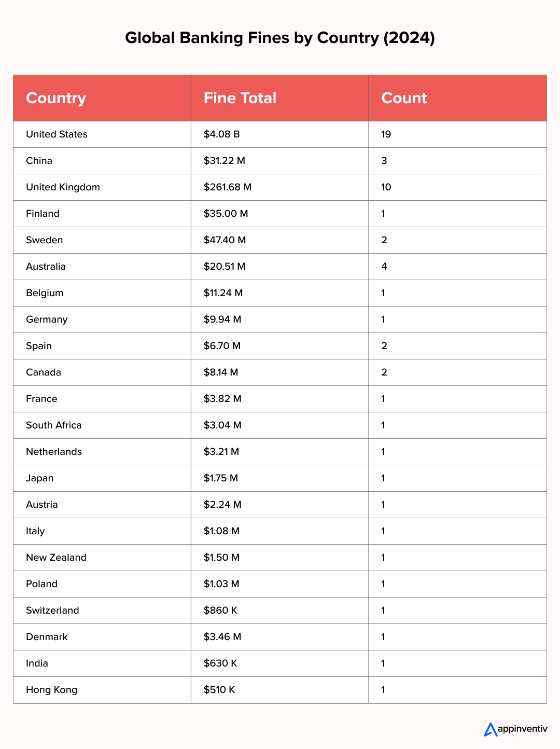Select the China country cell

coord(39,161)
